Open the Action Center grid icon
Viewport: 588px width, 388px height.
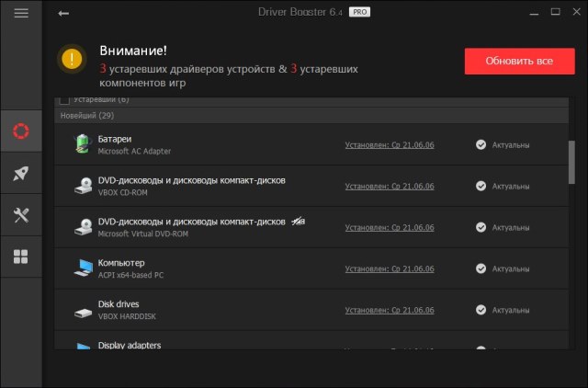[21, 257]
